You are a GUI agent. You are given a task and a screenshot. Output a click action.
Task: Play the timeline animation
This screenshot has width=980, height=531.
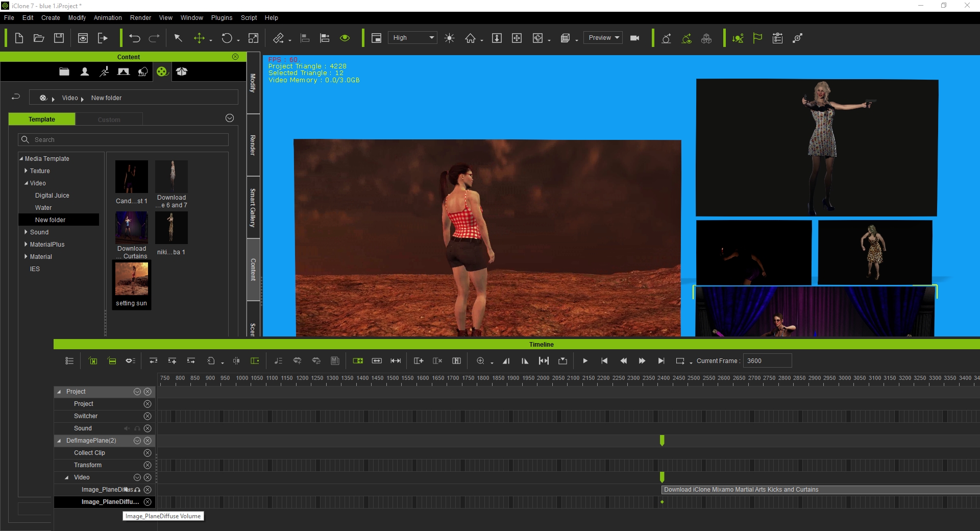click(x=585, y=361)
